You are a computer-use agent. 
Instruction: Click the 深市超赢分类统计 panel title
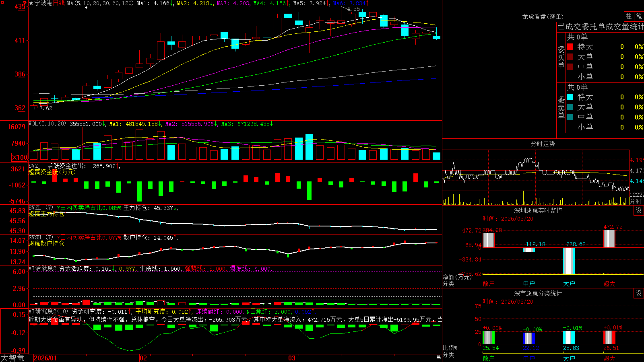point(538,293)
